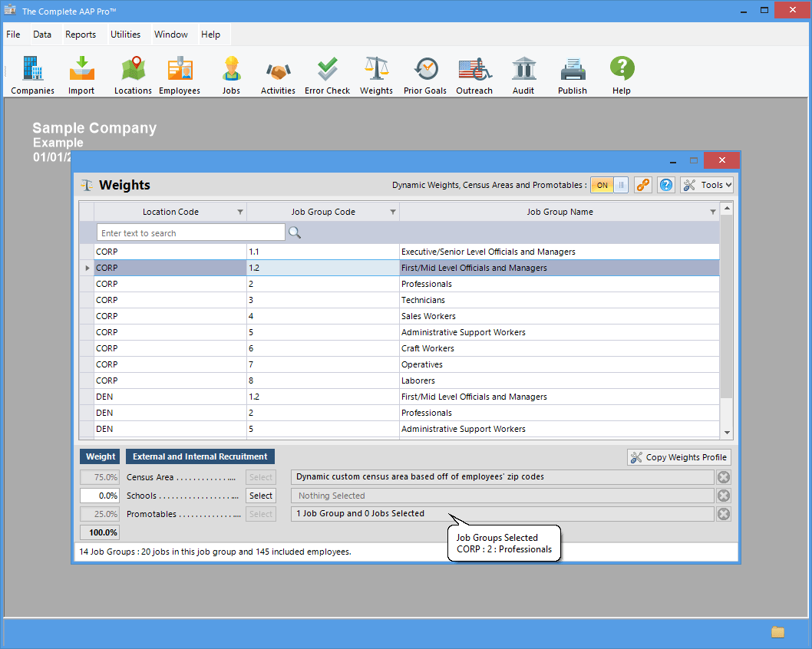Open Job Group Name column filter
The height and width of the screenshot is (649, 812).
point(712,212)
